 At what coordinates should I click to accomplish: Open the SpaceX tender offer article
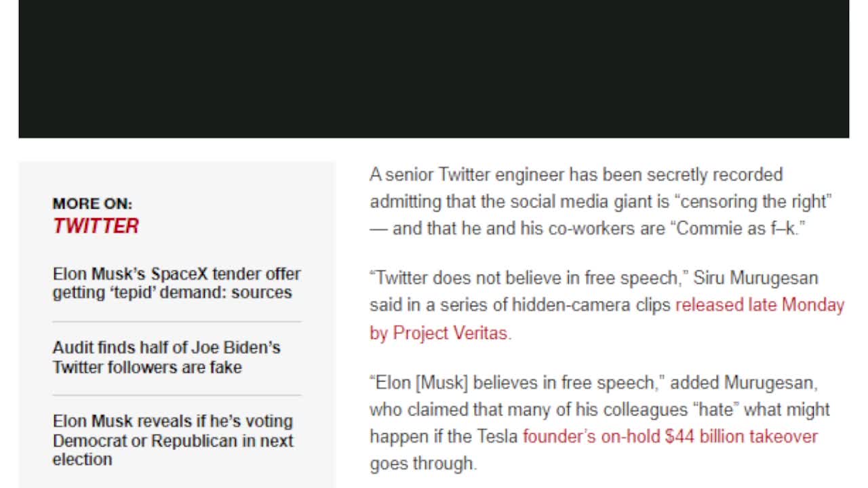point(176,283)
